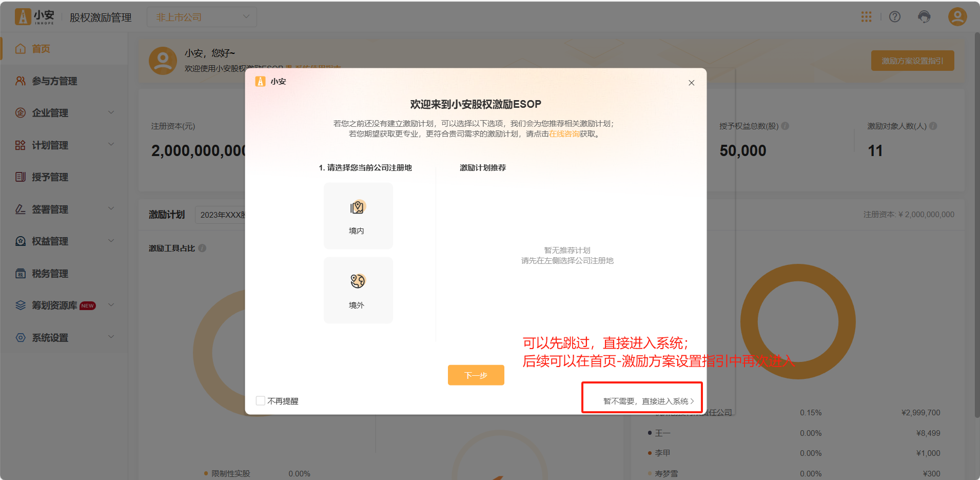
Task: Click the 小安 logo in the header
Action: [x=34, y=17]
